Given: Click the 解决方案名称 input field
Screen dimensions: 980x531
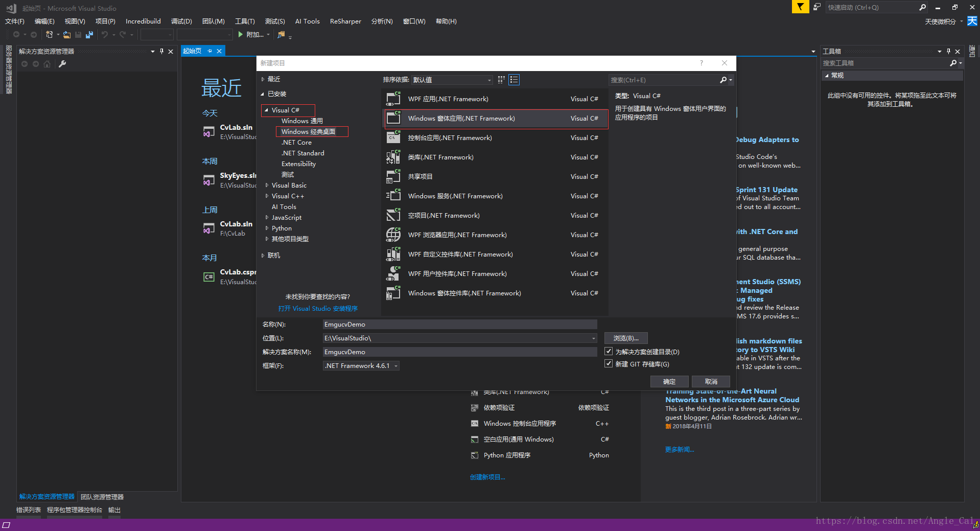Looking at the screenshot, I should [x=460, y=352].
